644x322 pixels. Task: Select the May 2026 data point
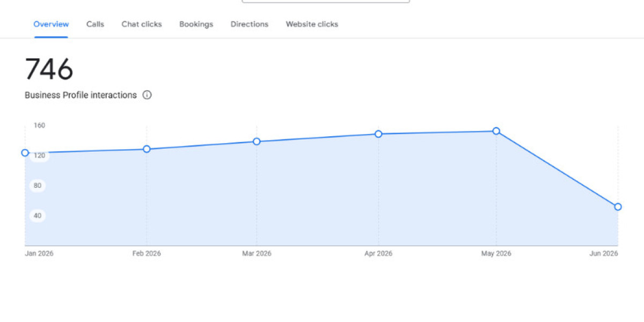(496, 131)
